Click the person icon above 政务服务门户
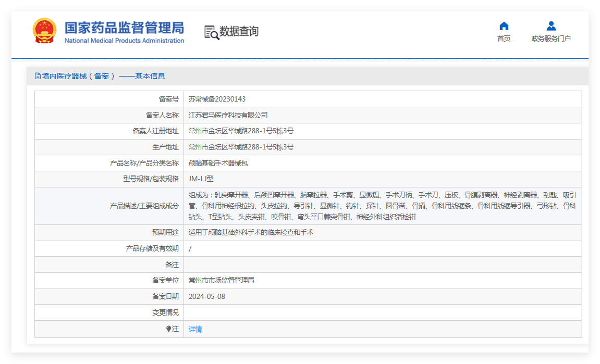Image resolution: width=600 pixels, height=364 pixels. [551, 26]
